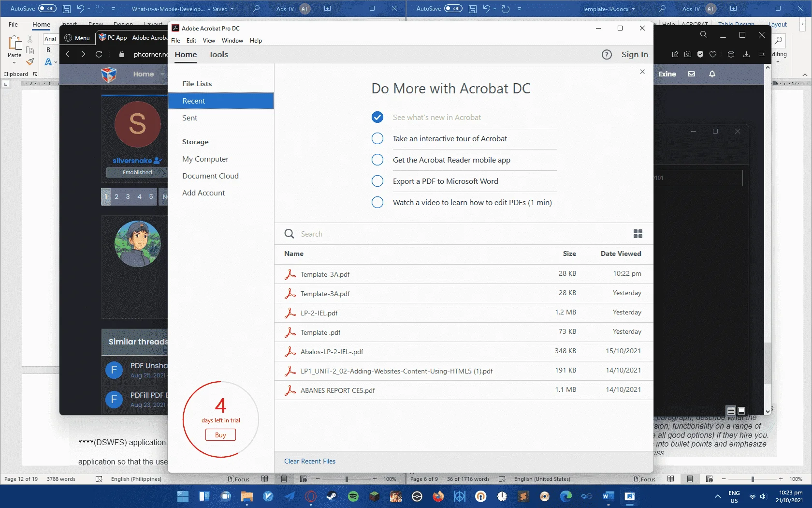Screen dimensions: 812x508
Task: Open Acrobat Window menu
Action: (x=232, y=41)
